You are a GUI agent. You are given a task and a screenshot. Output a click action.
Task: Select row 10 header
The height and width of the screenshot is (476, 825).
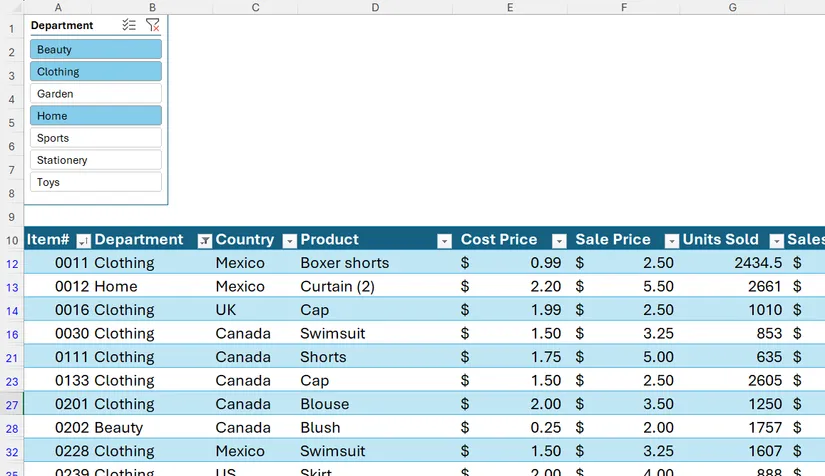12,241
